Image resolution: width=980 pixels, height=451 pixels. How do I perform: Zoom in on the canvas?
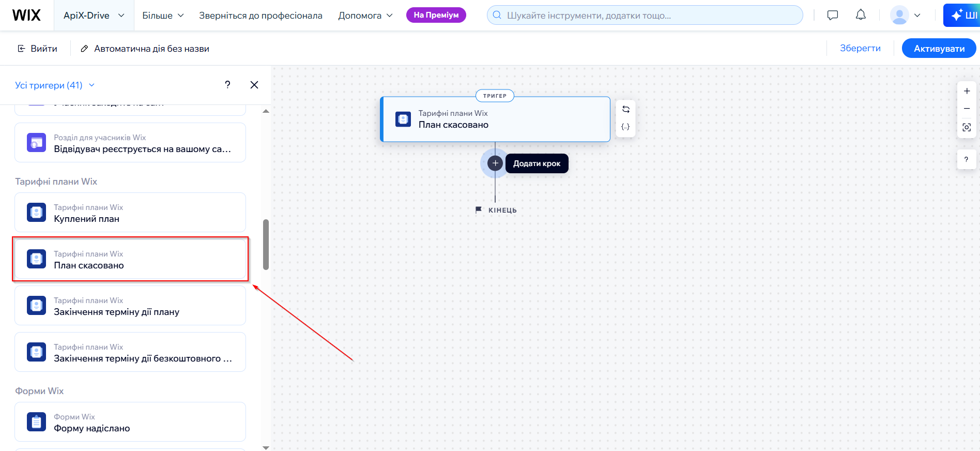pos(967,91)
